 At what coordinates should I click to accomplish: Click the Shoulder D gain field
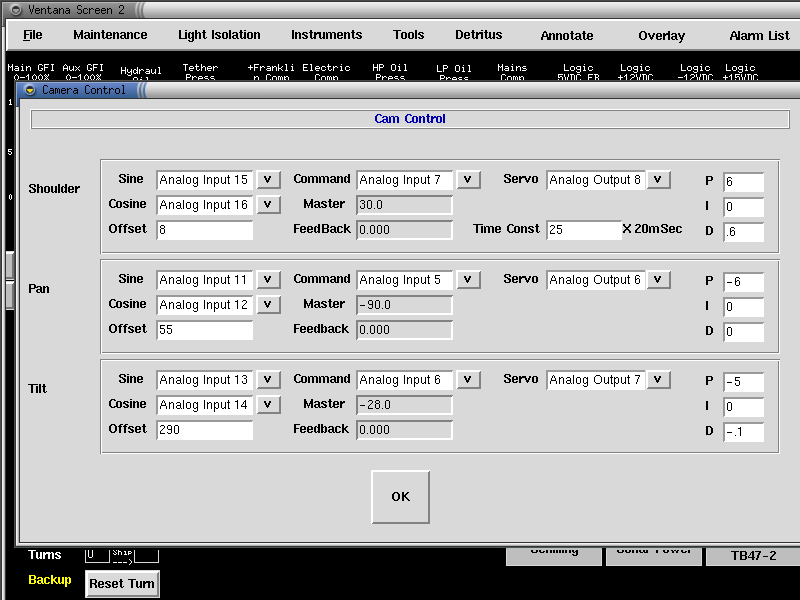(x=743, y=232)
